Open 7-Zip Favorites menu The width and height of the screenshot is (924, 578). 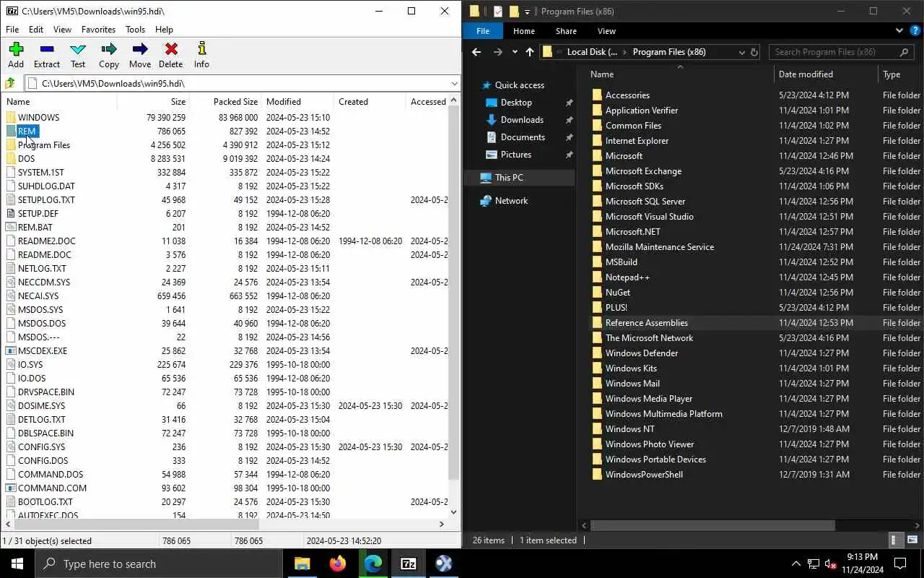coord(98,30)
